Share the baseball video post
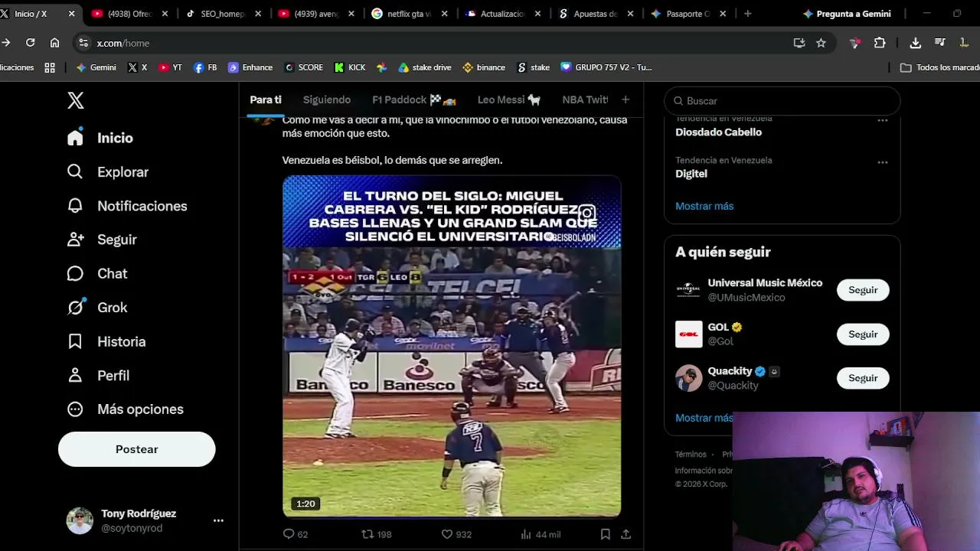 [626, 534]
